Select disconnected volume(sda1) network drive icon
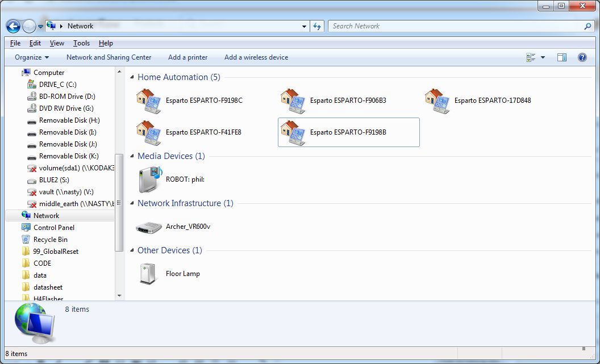600x364 pixels. point(32,168)
